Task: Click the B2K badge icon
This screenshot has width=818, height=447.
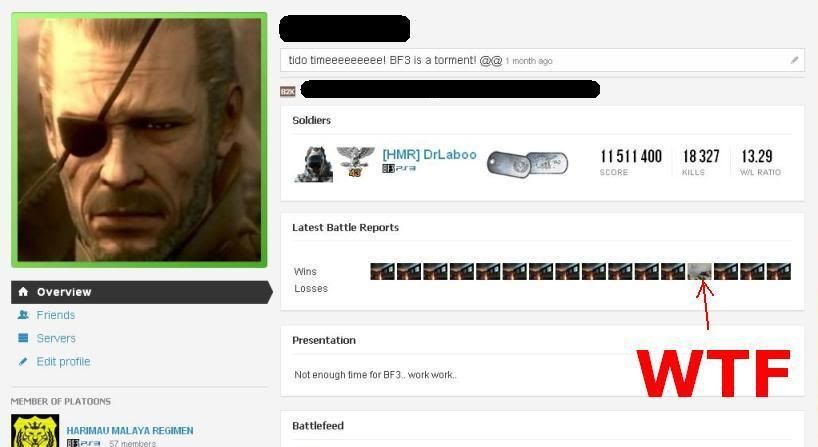Action: (287, 92)
